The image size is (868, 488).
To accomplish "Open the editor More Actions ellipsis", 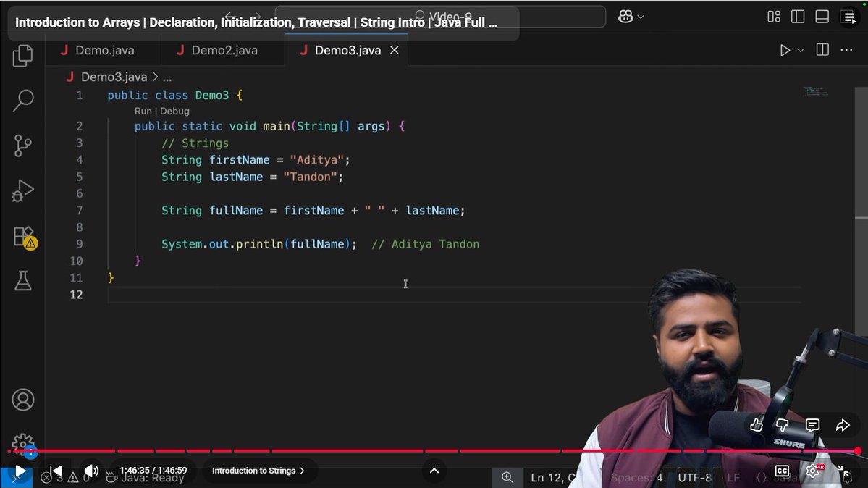I will click(846, 50).
